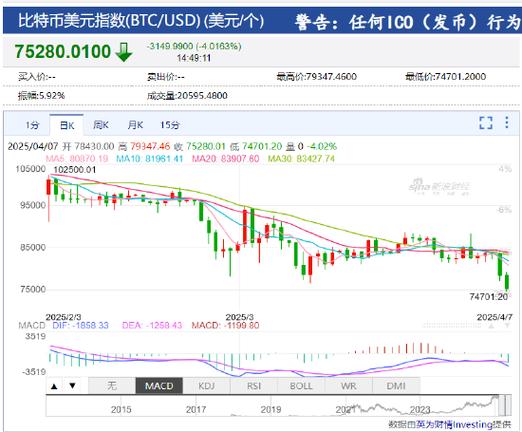This screenshot has width=522, height=432.
Task: Click the down arrow beside indicator tabs
Action: 72,386
